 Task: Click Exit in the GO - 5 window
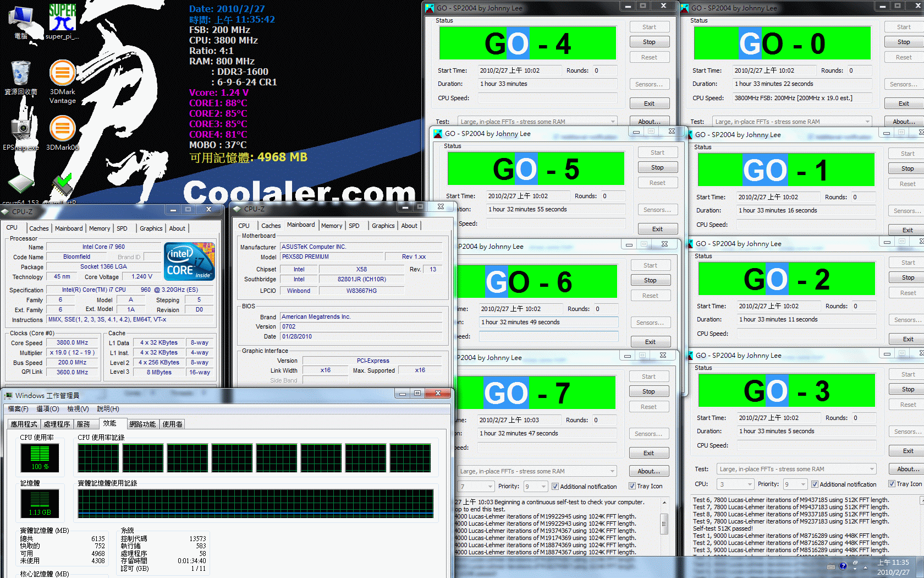coord(657,229)
